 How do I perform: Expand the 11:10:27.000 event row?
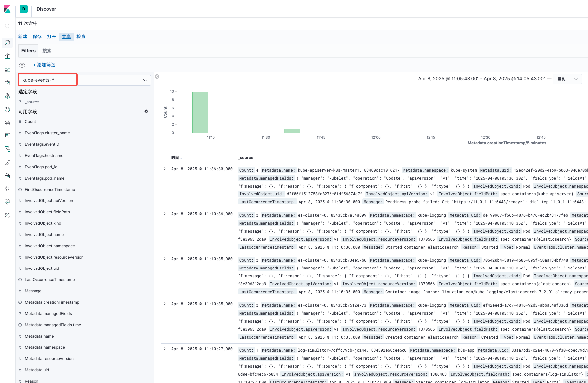[165, 349]
